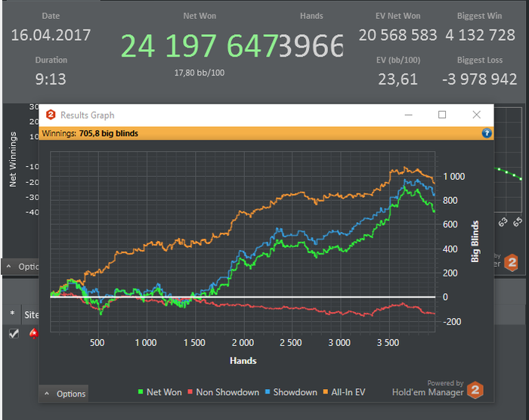Click the All-In EV legend label
This screenshot has height=420, width=529.
348,392
